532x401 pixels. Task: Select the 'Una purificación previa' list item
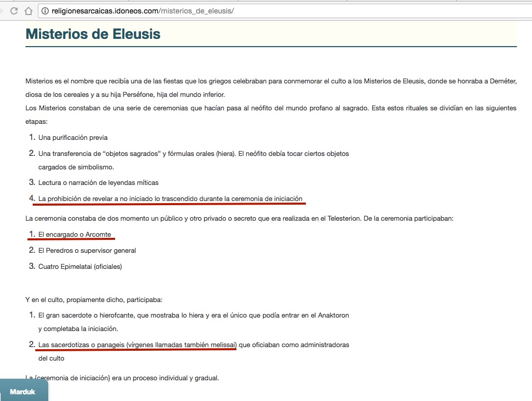[73, 138]
